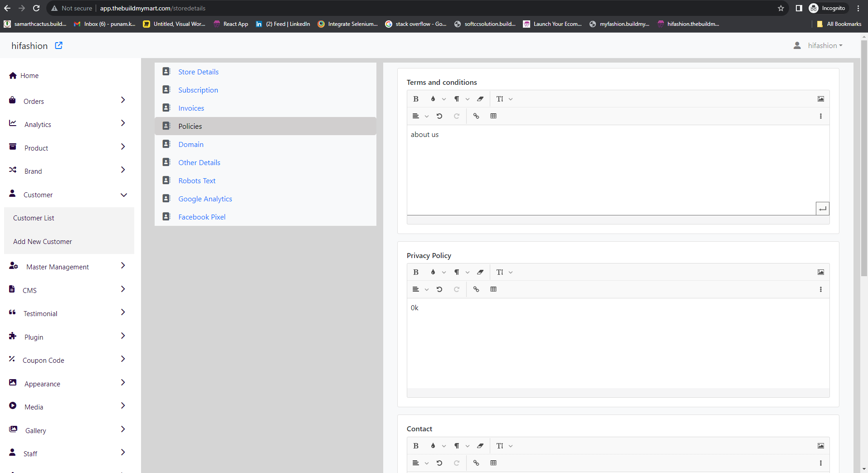Insert table in Contact editor
Screen dimensions: 868x473
493,463
